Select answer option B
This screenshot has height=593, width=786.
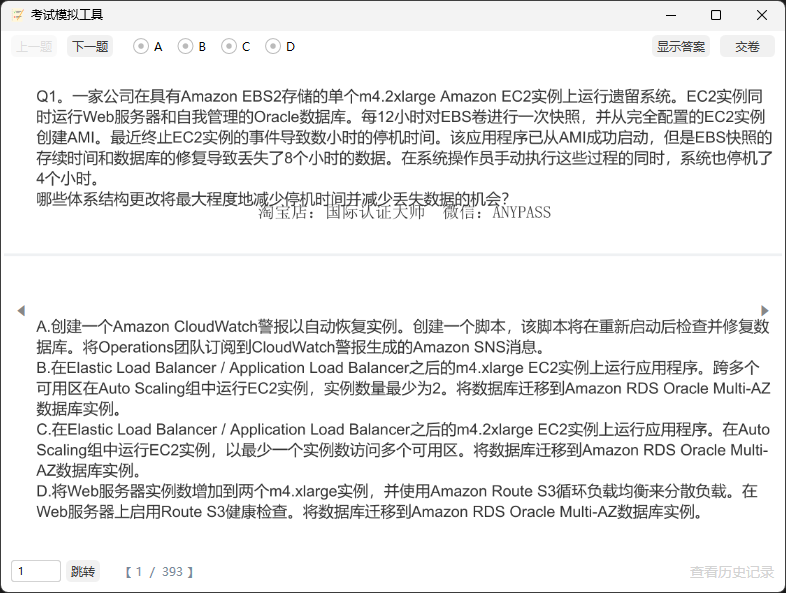192,47
